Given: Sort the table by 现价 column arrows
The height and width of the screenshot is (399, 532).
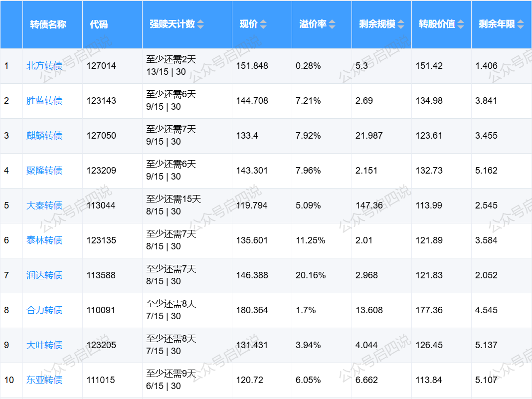Looking at the screenshot, I should tap(263, 24).
